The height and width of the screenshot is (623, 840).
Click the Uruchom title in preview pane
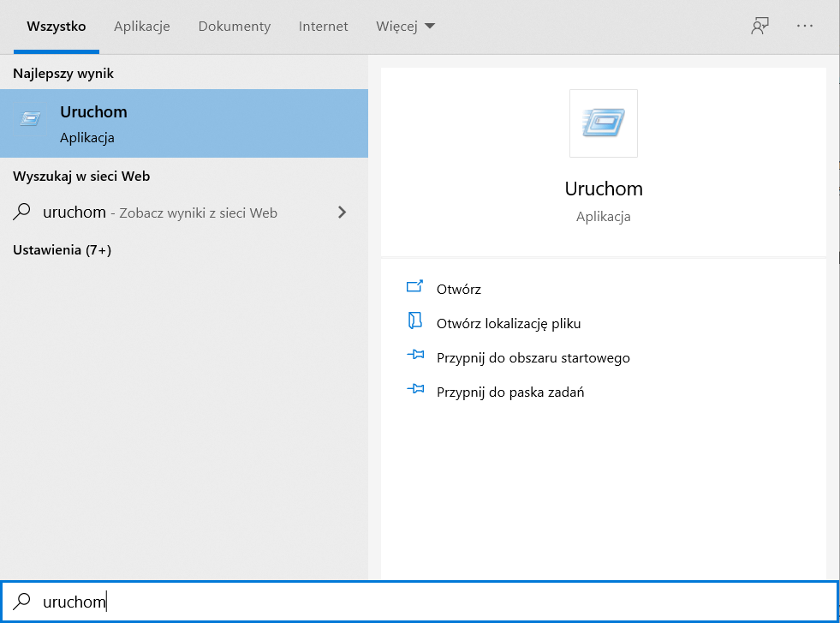[603, 189]
